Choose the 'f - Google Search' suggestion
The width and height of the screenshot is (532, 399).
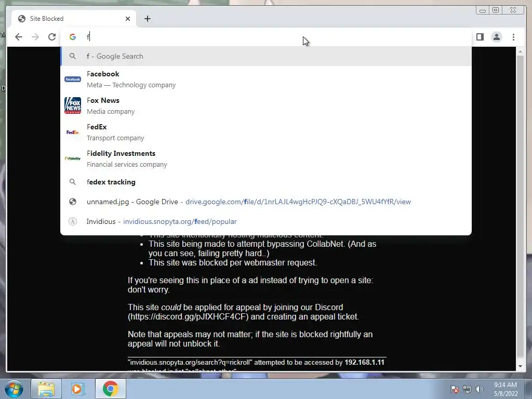click(265, 56)
